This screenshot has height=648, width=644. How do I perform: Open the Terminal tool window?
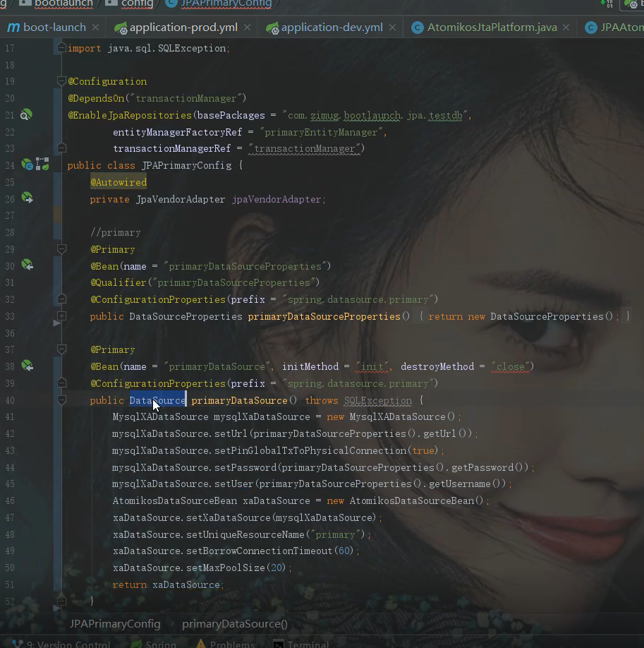[x=301, y=644]
